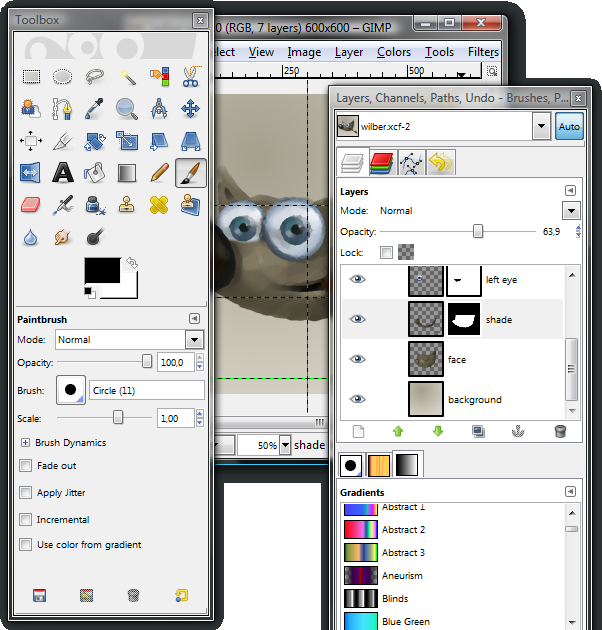Hide the shade layer

[357, 319]
